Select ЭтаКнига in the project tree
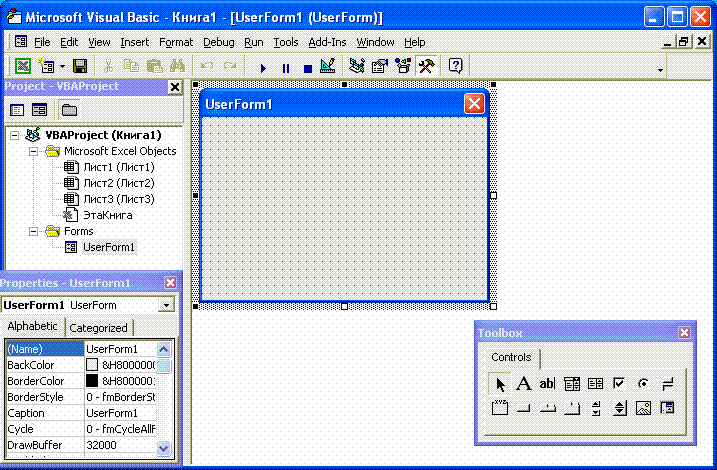The image size is (717, 470). tap(107, 215)
